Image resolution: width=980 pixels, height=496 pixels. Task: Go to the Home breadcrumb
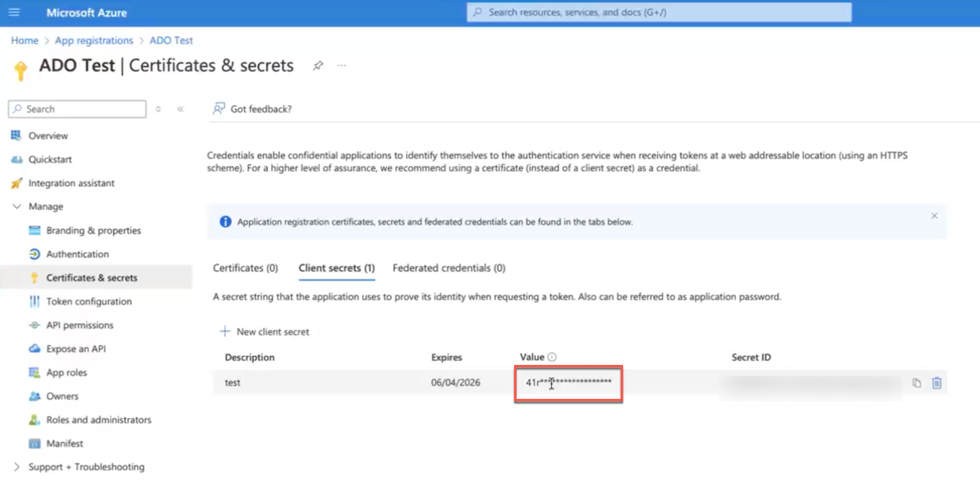(x=24, y=40)
